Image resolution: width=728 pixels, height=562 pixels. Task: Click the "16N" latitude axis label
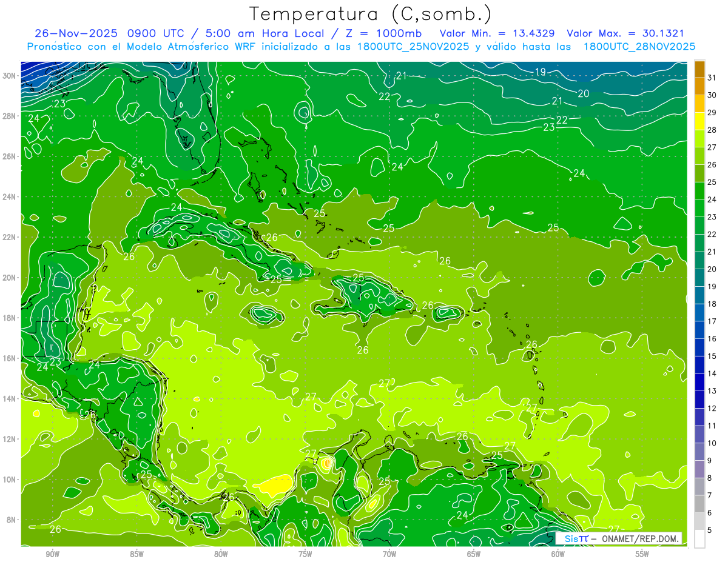tap(9, 358)
